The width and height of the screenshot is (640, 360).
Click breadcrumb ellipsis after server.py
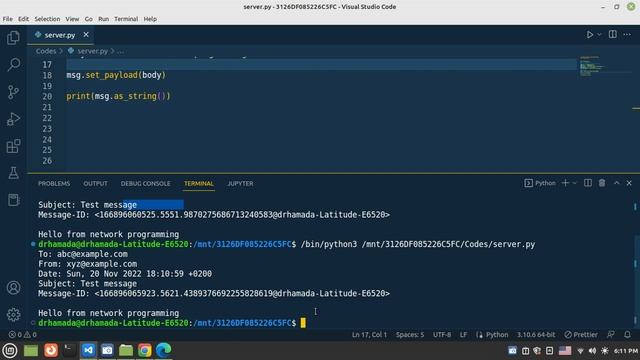(120, 51)
